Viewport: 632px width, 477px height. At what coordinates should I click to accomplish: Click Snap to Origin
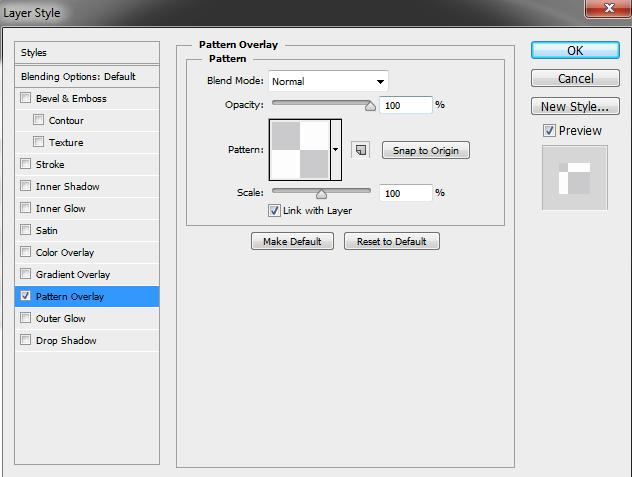point(426,150)
